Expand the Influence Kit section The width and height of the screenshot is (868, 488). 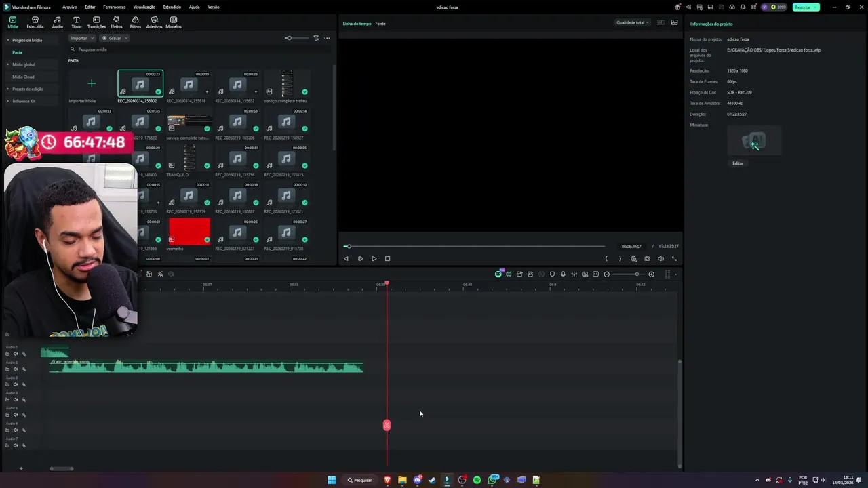tap(7, 101)
